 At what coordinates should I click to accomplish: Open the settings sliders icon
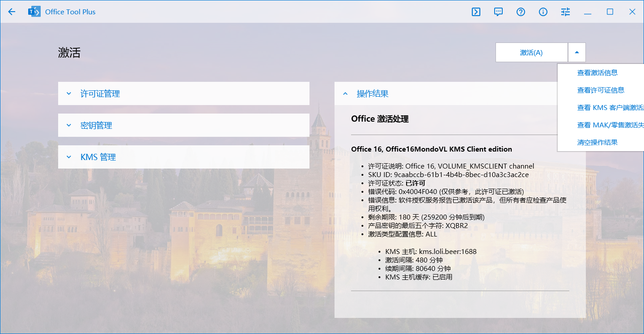tap(565, 12)
